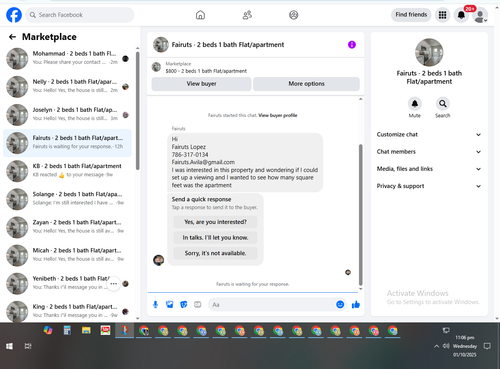Open Solange's conversation

tap(68, 199)
